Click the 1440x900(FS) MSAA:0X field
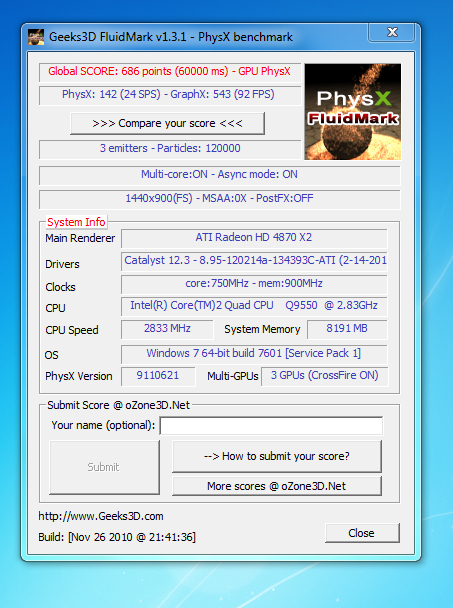 coord(219,199)
